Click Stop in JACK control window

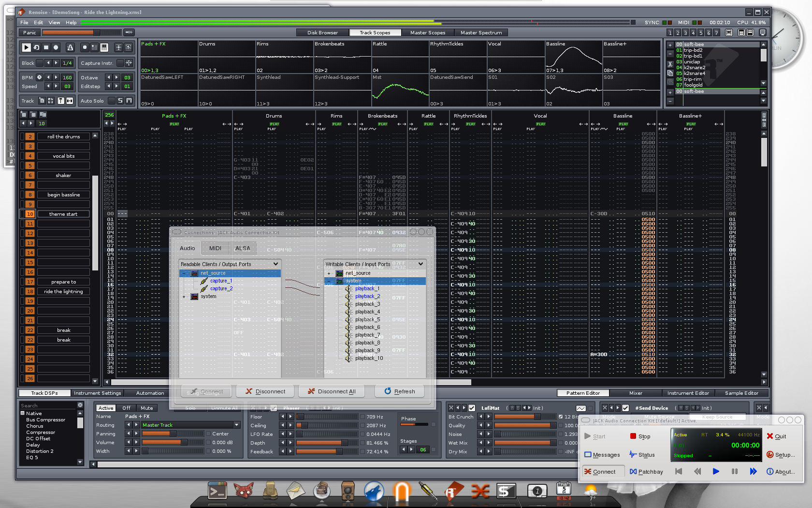640,436
